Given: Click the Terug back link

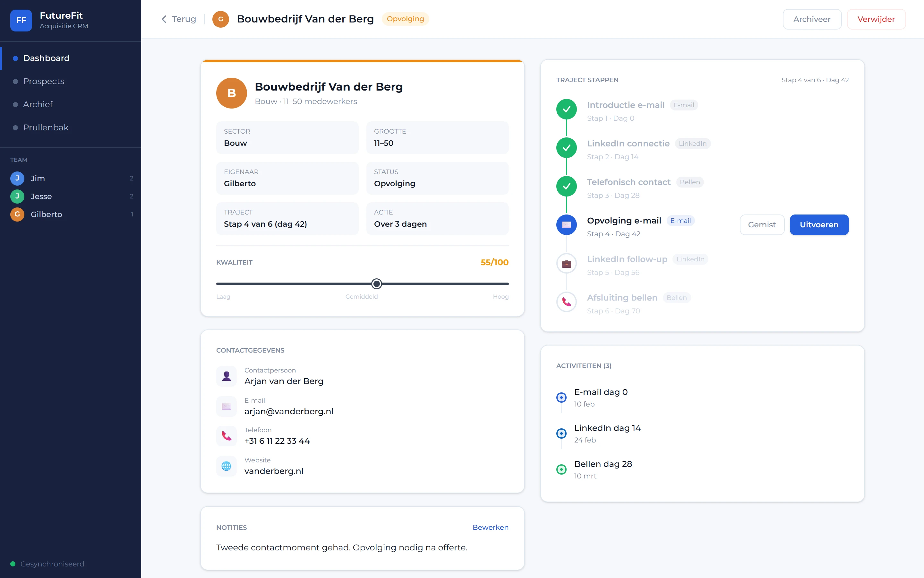Looking at the screenshot, I should pos(178,19).
